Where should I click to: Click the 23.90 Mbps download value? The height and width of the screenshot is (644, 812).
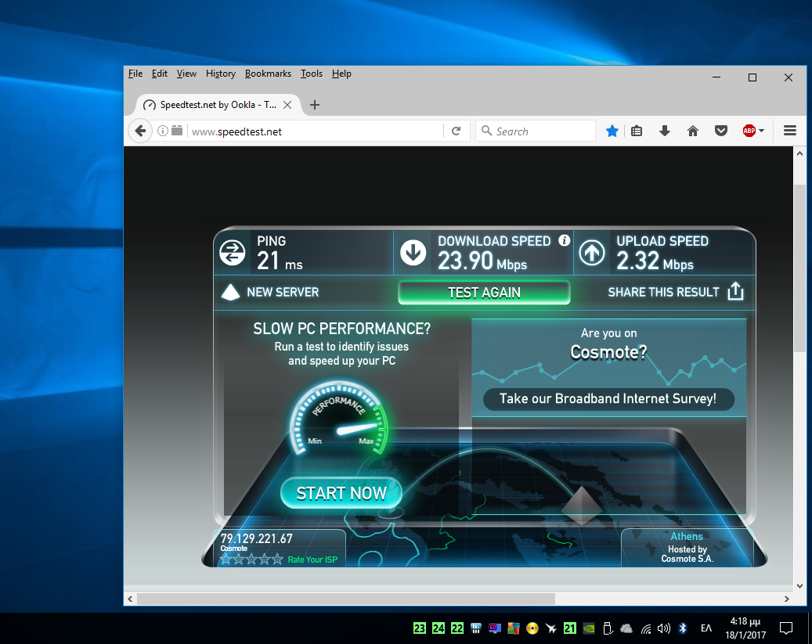point(482,260)
